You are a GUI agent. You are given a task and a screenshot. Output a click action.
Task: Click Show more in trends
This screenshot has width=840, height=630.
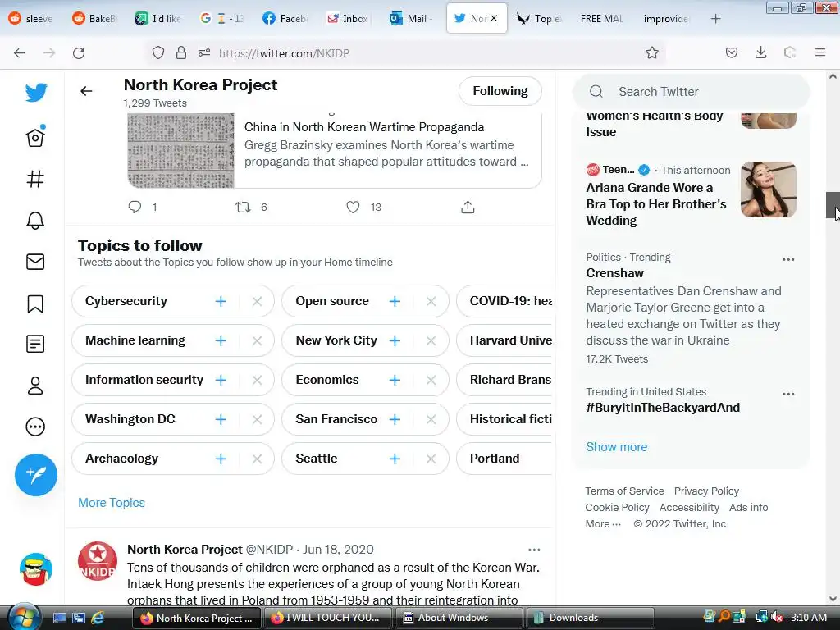[617, 447]
